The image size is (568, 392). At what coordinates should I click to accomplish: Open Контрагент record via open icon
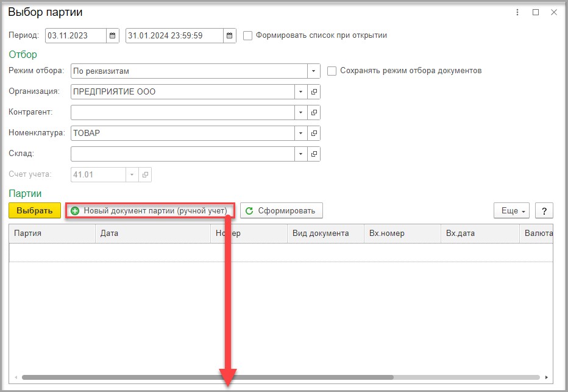(314, 112)
